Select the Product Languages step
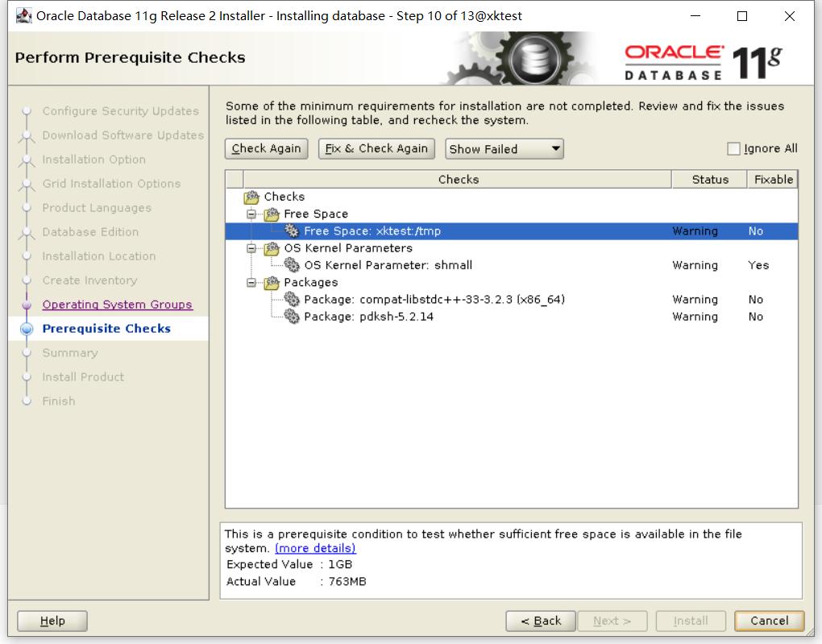This screenshot has width=822, height=644. (97, 208)
